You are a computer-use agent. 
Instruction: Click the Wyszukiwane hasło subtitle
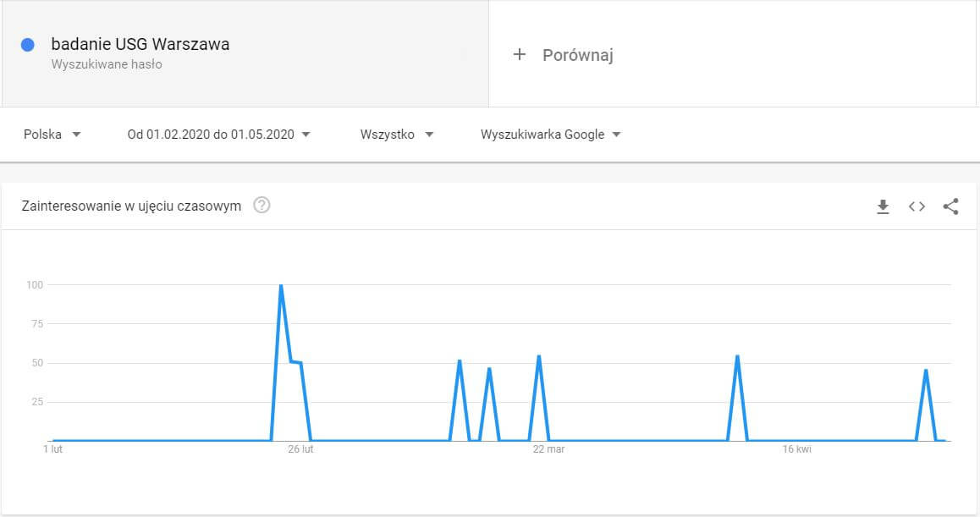[x=107, y=64]
